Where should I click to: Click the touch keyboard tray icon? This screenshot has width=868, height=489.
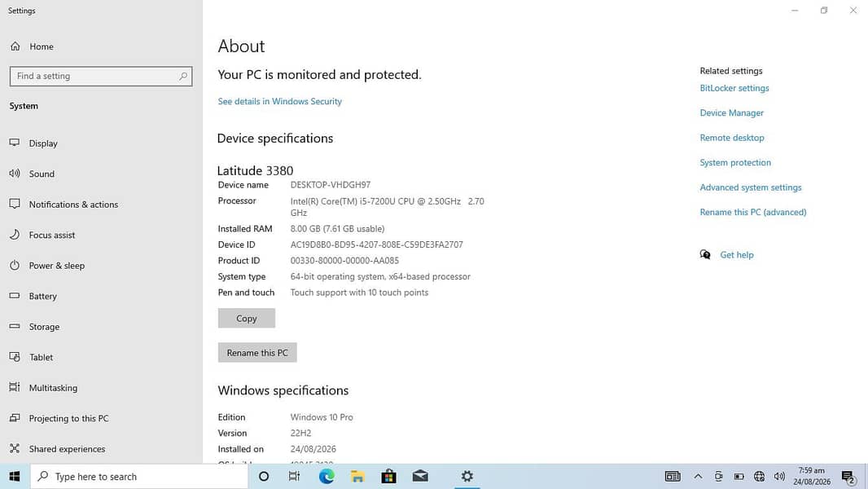[x=673, y=476]
